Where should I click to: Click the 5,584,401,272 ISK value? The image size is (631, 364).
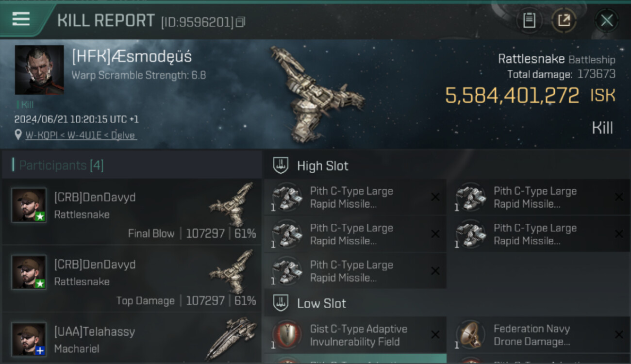pos(530,96)
